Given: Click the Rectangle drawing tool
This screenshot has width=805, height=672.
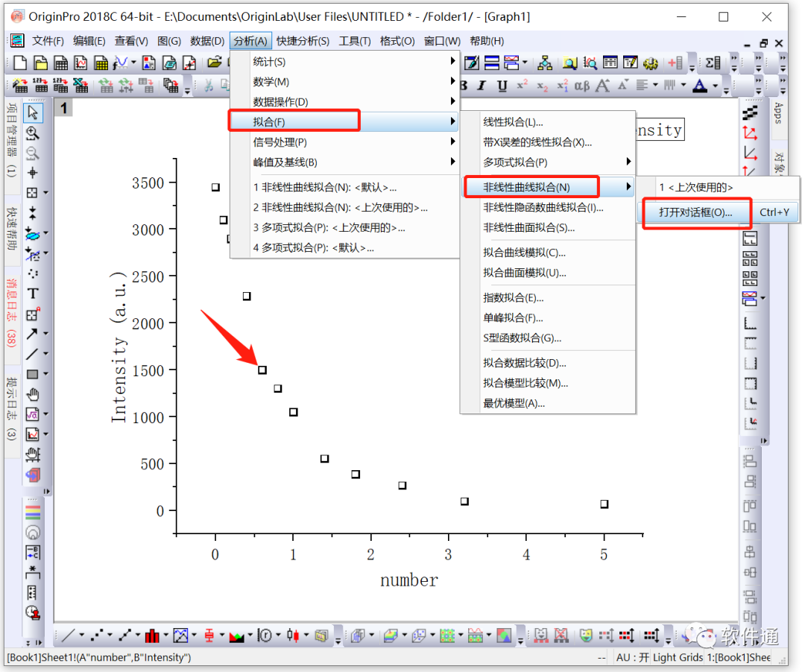Looking at the screenshot, I should (x=32, y=374).
